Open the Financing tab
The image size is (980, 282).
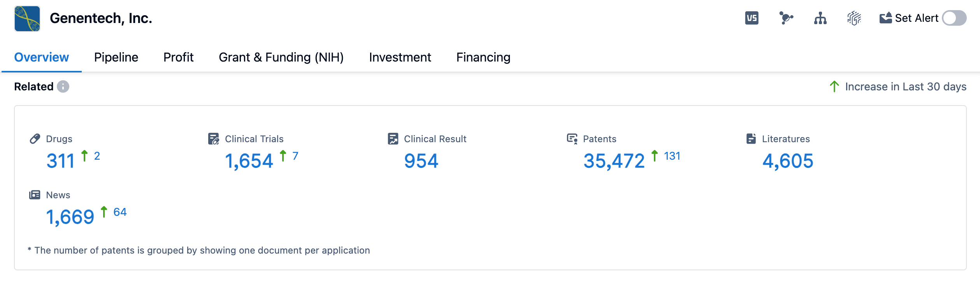[483, 57]
